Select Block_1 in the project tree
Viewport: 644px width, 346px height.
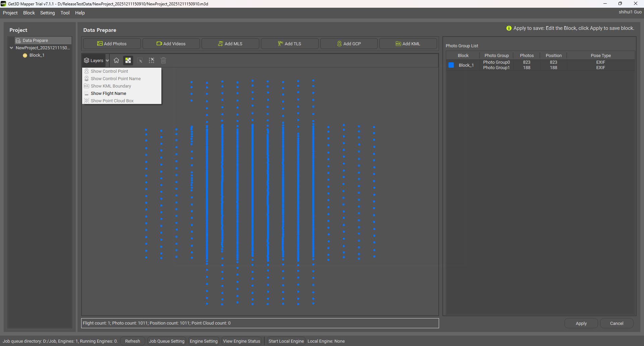pos(37,55)
